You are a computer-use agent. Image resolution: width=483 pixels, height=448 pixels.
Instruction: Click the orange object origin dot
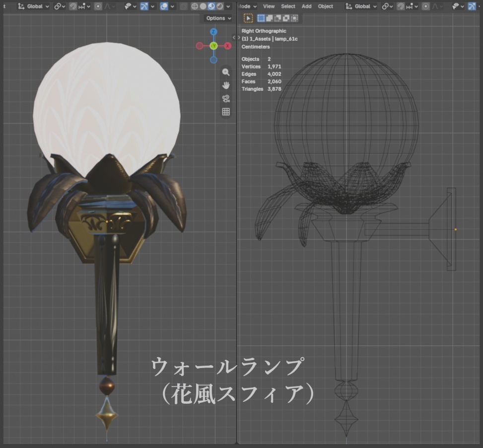pos(456,229)
